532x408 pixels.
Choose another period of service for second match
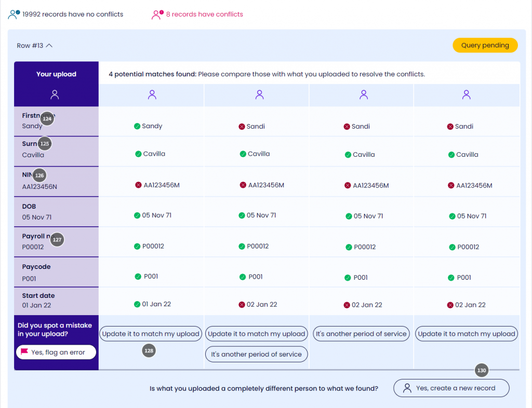[257, 354]
